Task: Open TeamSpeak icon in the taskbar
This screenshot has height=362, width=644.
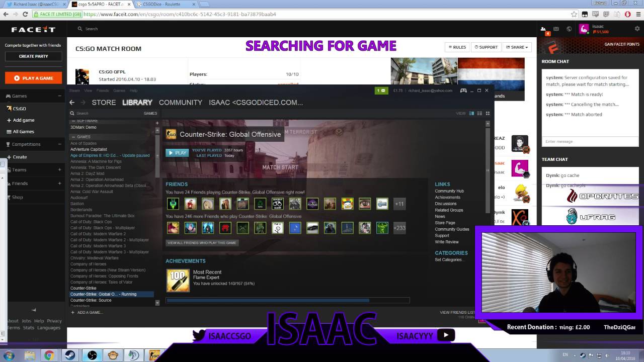Action: click(133, 355)
